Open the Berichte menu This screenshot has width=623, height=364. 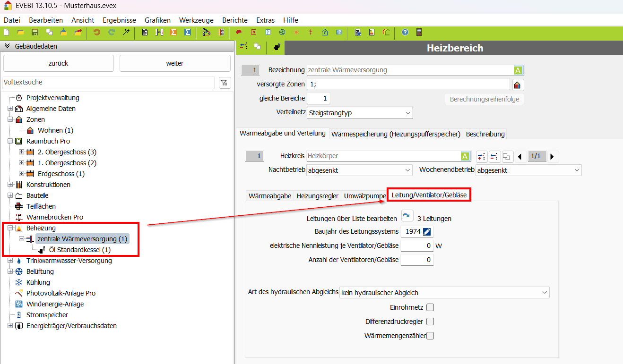click(x=234, y=20)
